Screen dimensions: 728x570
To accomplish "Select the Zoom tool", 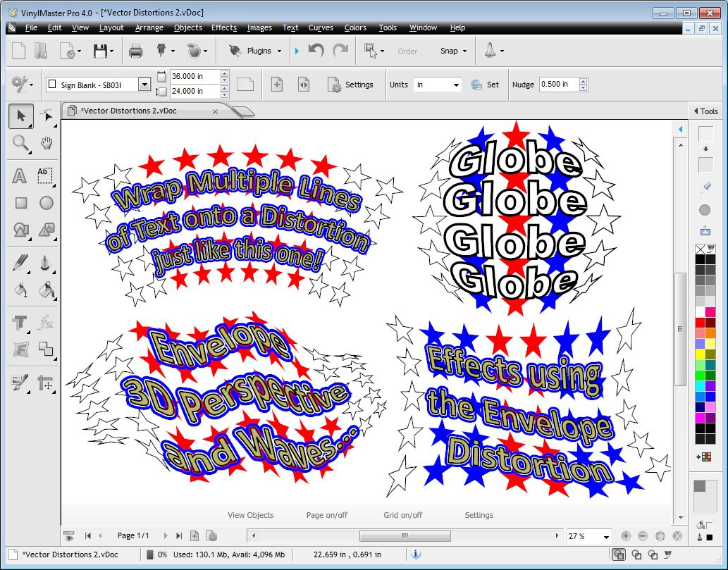I will pyautogui.click(x=20, y=144).
